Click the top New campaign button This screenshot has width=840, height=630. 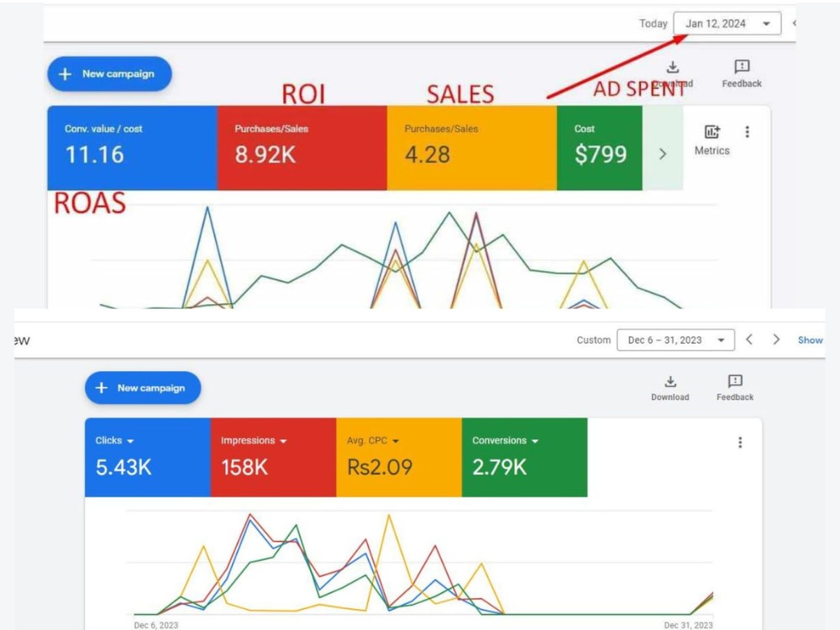click(x=109, y=74)
